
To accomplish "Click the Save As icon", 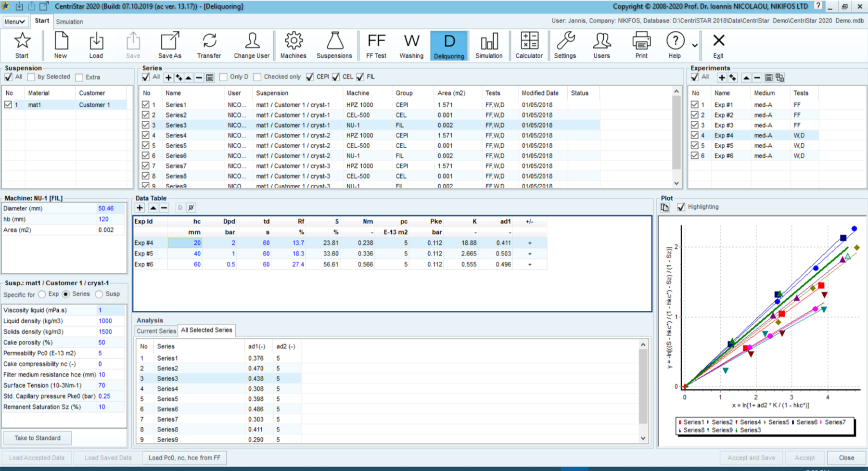I will click(170, 46).
